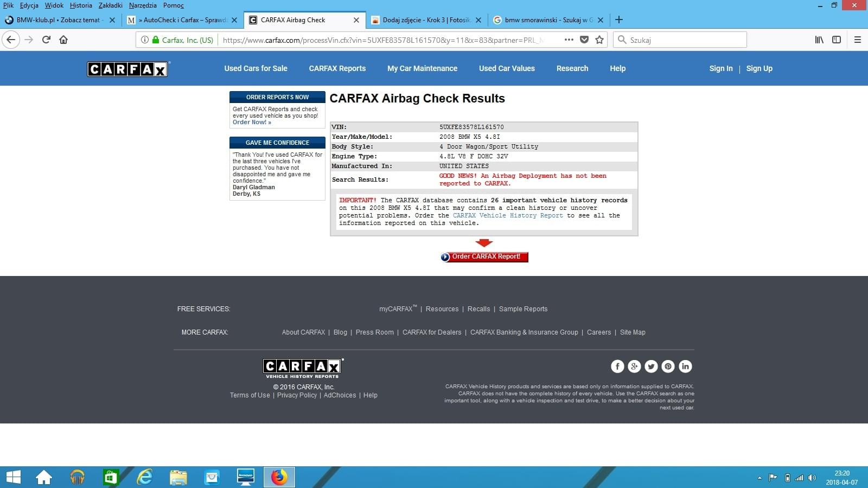
Task: Bookmark this page with the star
Action: click(599, 40)
